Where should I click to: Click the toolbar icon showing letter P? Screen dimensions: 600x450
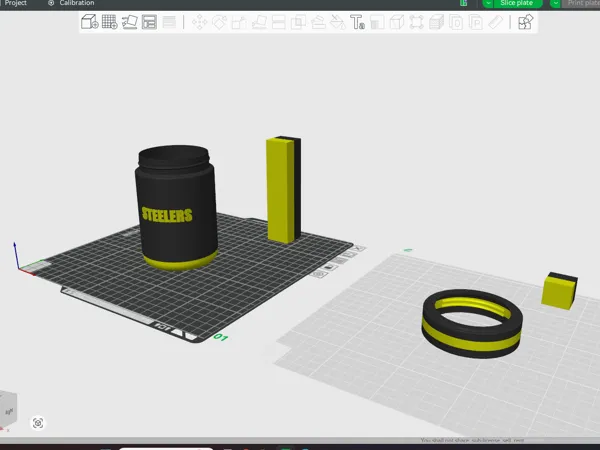(476, 22)
